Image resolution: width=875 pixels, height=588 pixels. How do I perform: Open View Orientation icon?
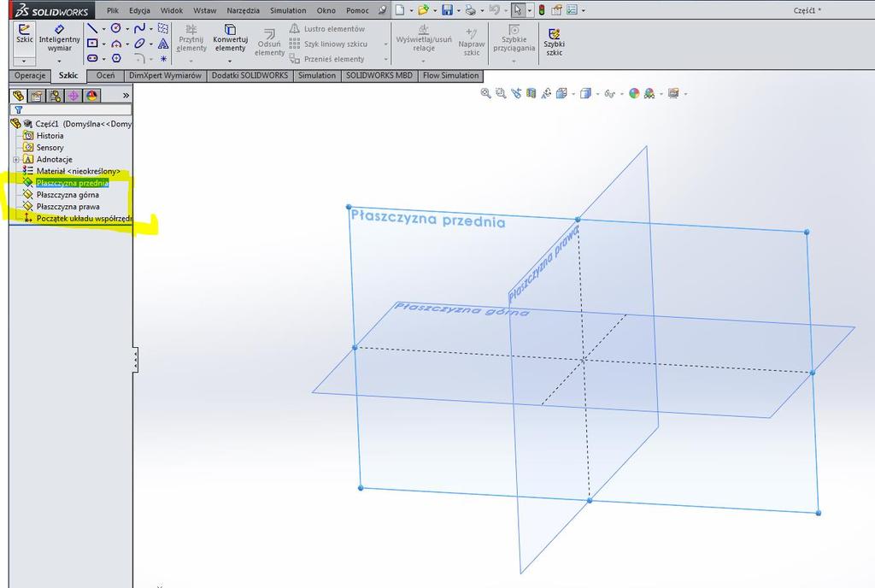click(562, 94)
